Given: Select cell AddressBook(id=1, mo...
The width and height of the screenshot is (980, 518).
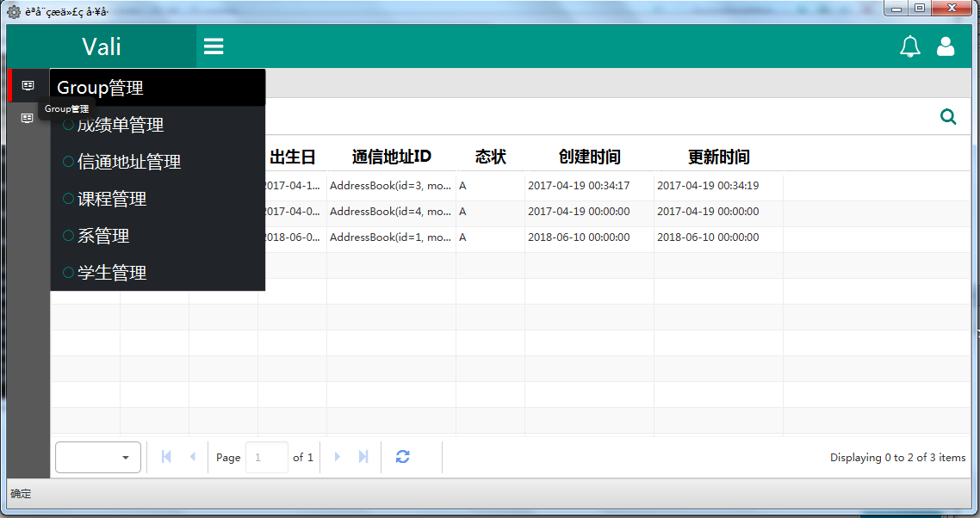Looking at the screenshot, I should (391, 237).
